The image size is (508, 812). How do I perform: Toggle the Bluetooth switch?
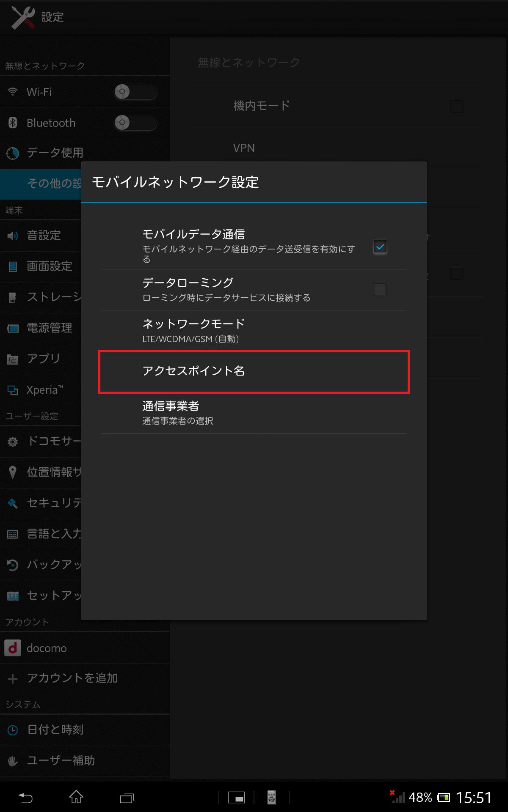point(135,123)
